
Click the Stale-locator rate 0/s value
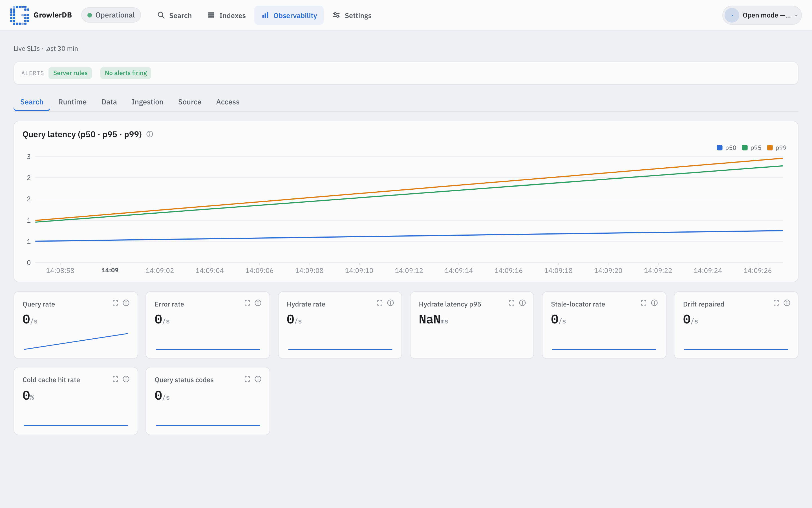click(x=558, y=319)
